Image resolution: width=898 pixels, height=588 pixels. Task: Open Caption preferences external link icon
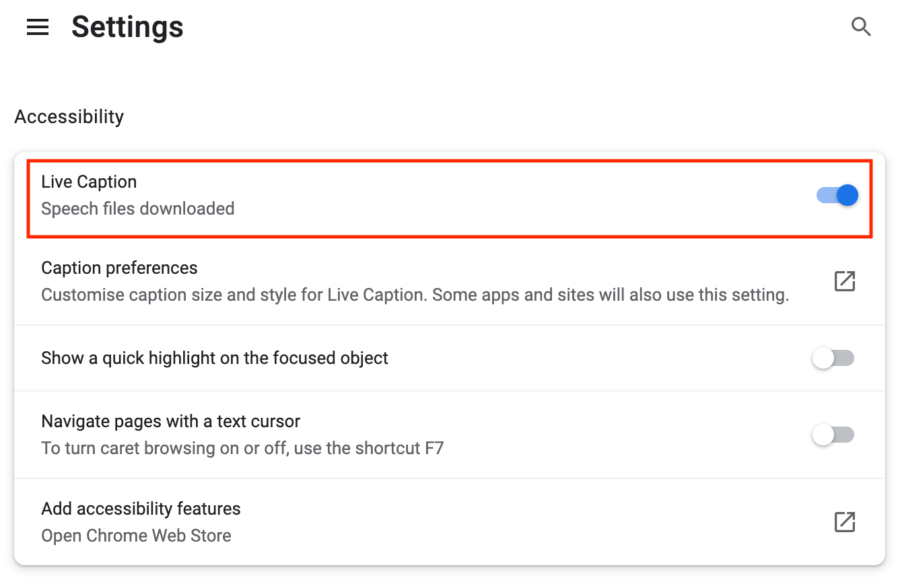(x=844, y=281)
